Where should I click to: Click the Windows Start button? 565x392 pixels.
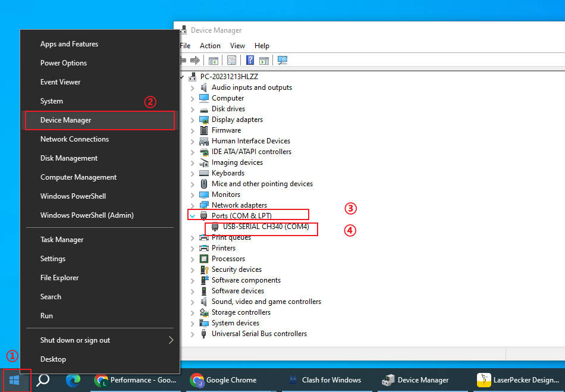tap(15, 380)
